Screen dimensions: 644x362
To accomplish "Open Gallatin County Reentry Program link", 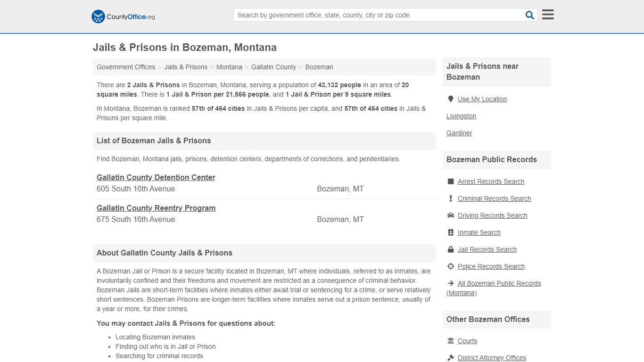I will (x=156, y=208).
